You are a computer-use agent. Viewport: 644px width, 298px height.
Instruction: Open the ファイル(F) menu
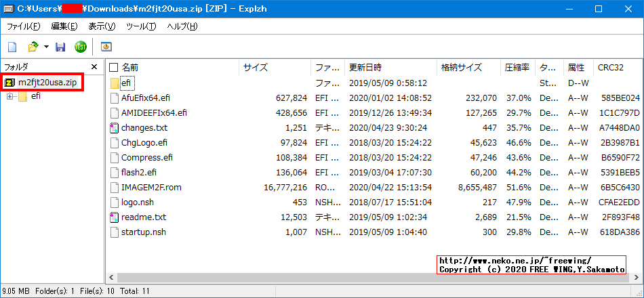[24, 26]
